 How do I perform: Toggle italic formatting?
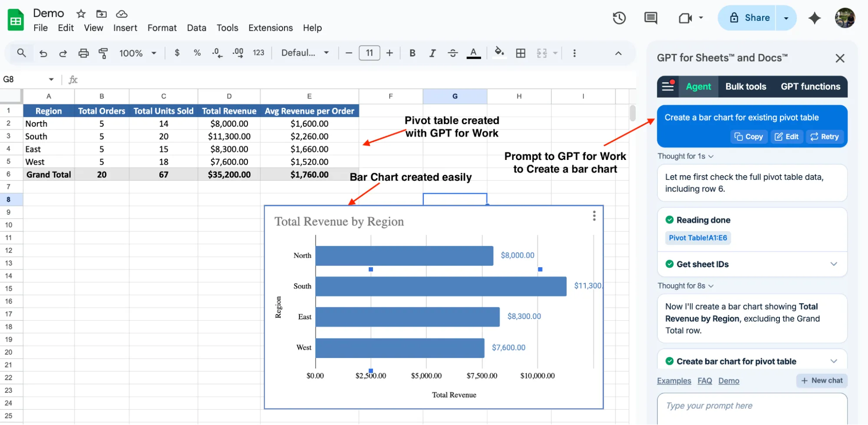pos(432,53)
